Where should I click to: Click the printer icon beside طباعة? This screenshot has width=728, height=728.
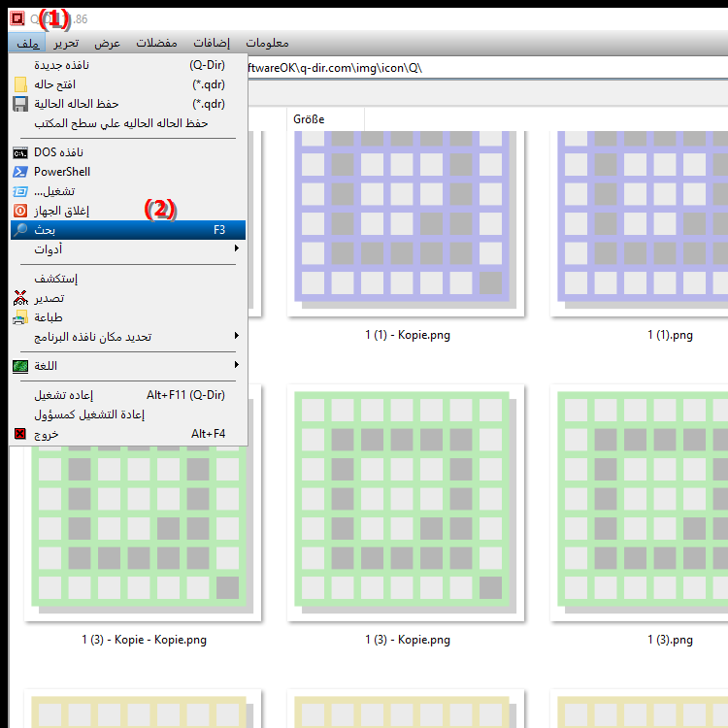coord(20,317)
